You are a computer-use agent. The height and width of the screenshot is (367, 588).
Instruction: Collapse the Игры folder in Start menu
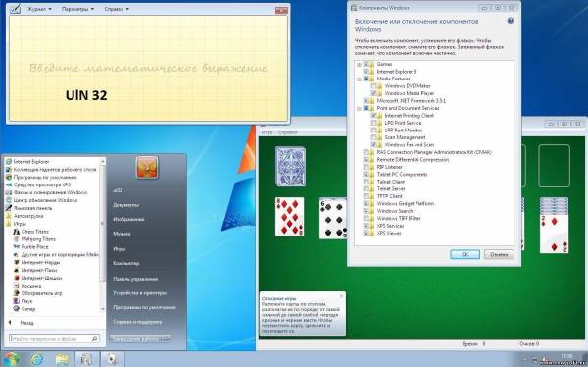click(16, 224)
